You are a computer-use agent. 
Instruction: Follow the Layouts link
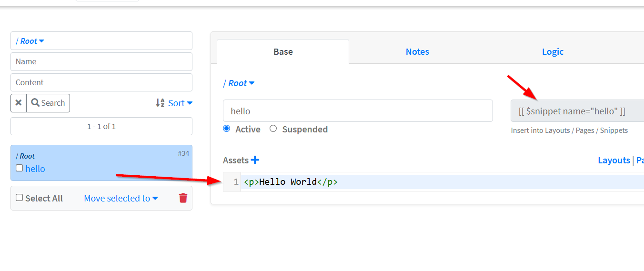pos(614,161)
